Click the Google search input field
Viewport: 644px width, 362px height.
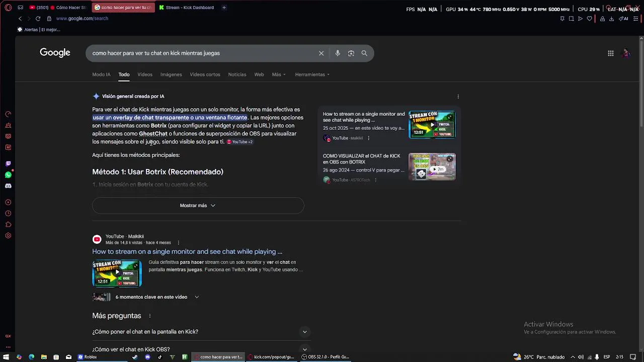(204, 53)
